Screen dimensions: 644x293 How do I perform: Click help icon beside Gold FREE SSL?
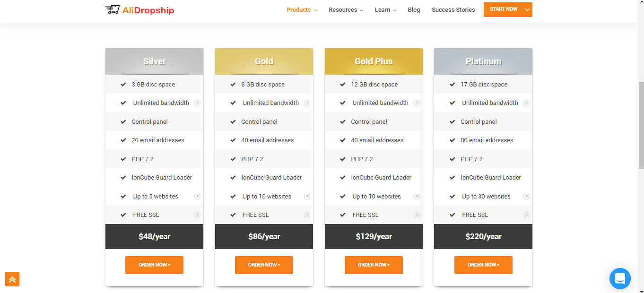[x=307, y=215]
